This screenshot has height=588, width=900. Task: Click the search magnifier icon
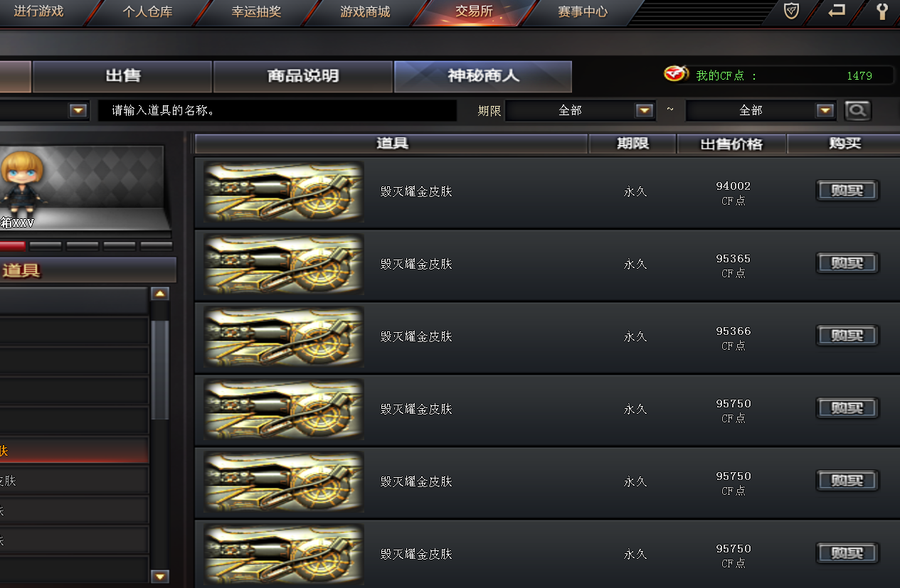tap(857, 110)
